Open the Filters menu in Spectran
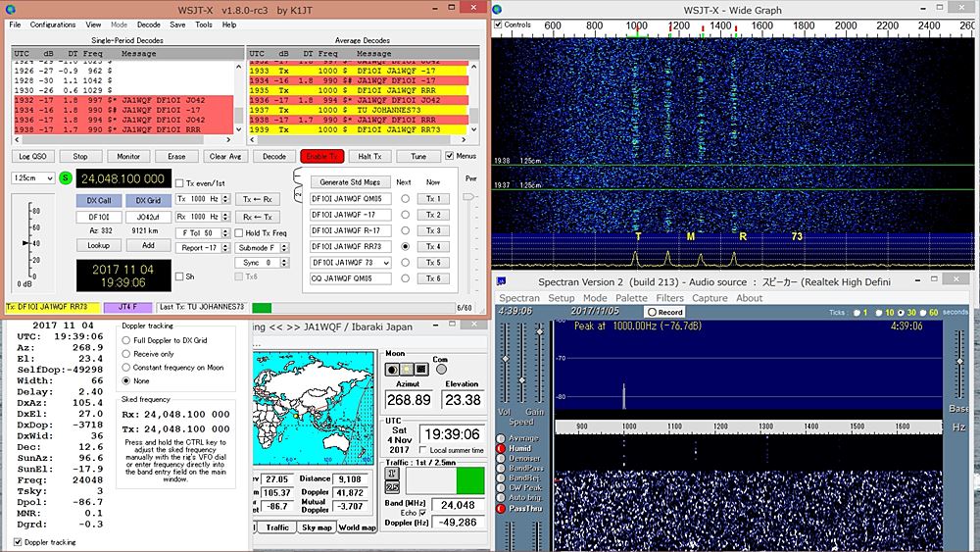 pyautogui.click(x=670, y=298)
